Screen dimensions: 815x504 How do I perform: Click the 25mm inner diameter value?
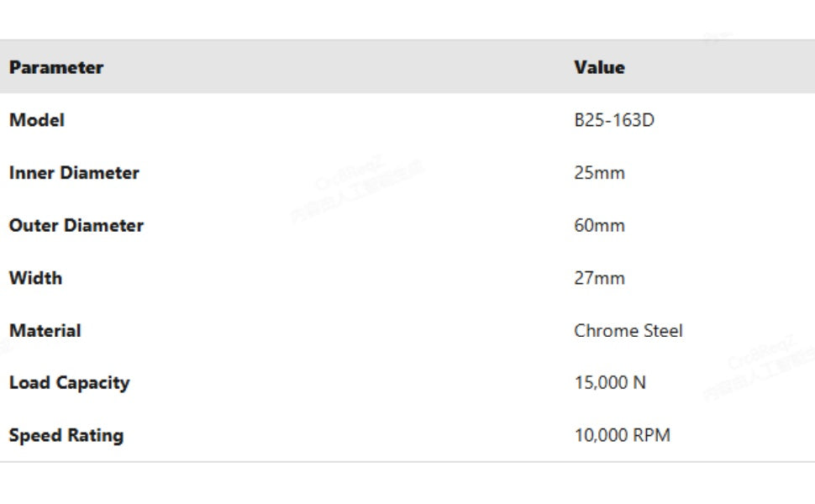[599, 173]
